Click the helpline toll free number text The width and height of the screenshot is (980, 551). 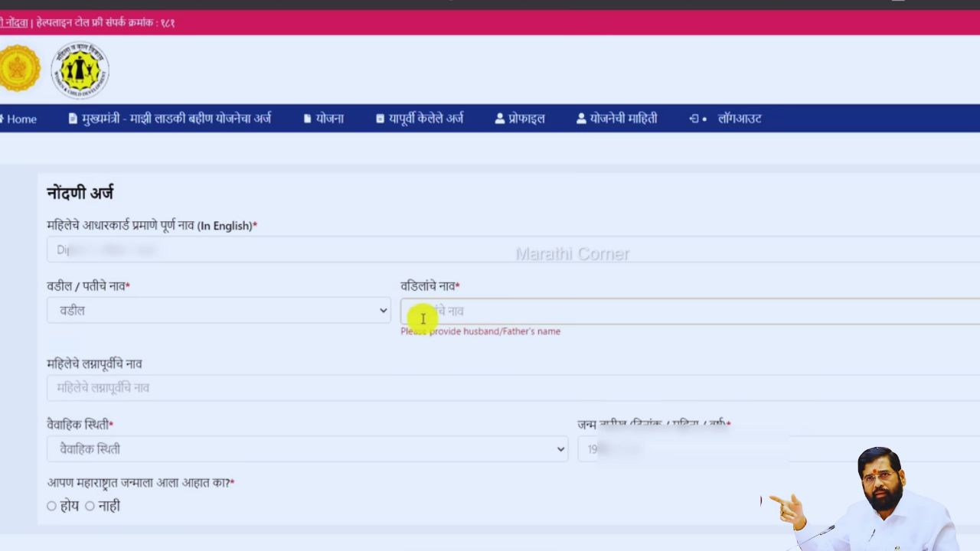(106, 23)
